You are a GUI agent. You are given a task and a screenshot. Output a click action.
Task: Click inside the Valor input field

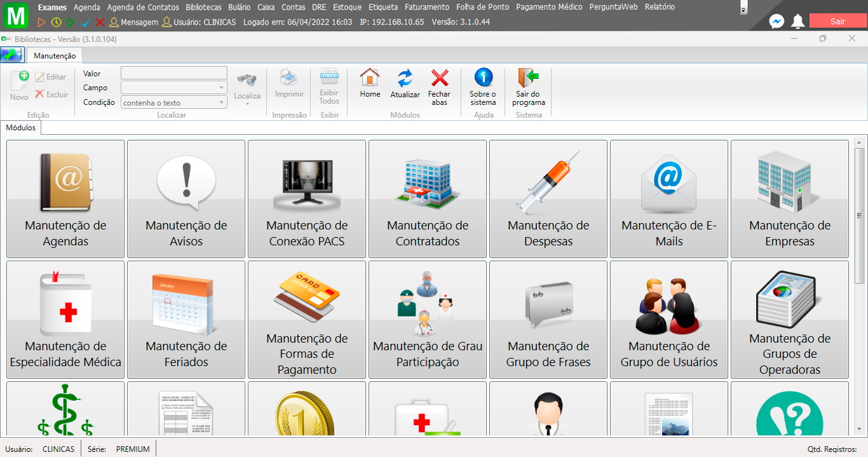pyautogui.click(x=173, y=72)
